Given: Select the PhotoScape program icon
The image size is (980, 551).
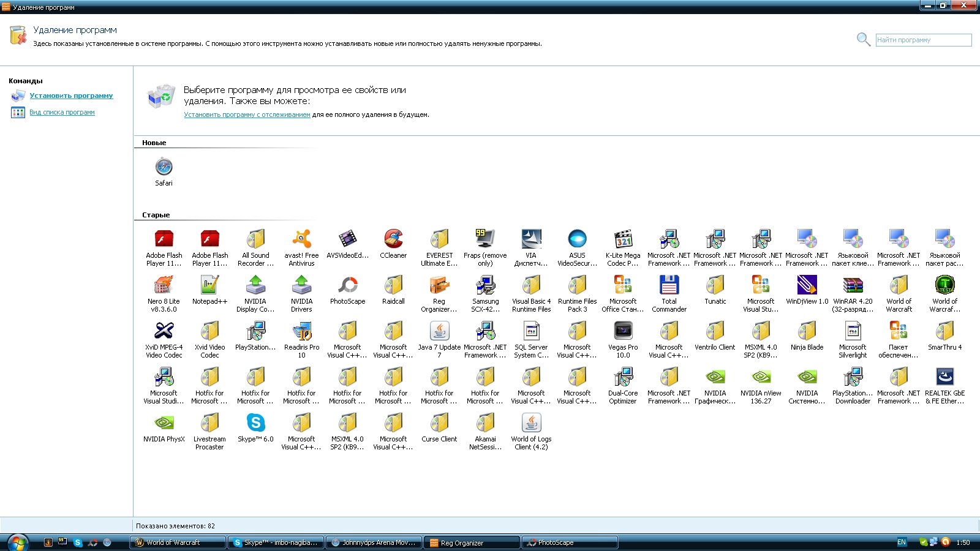Looking at the screenshot, I should 347,285.
